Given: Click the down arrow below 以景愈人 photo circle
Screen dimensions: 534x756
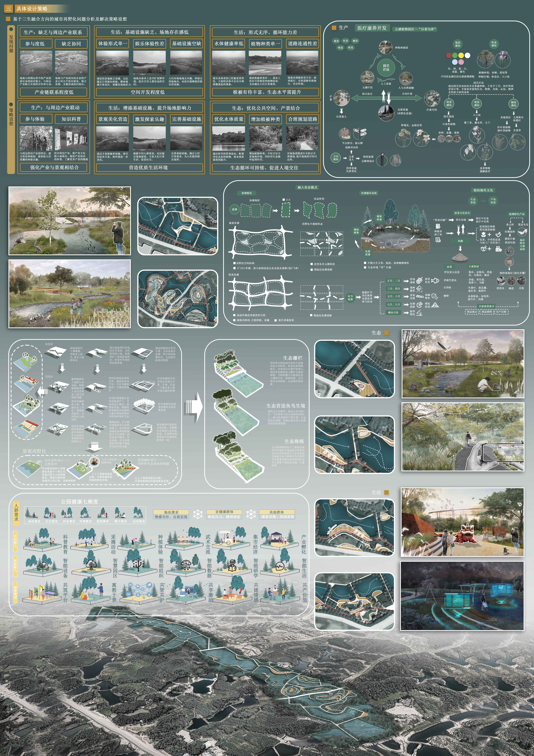Looking at the screenshot, I should click(x=341, y=111).
